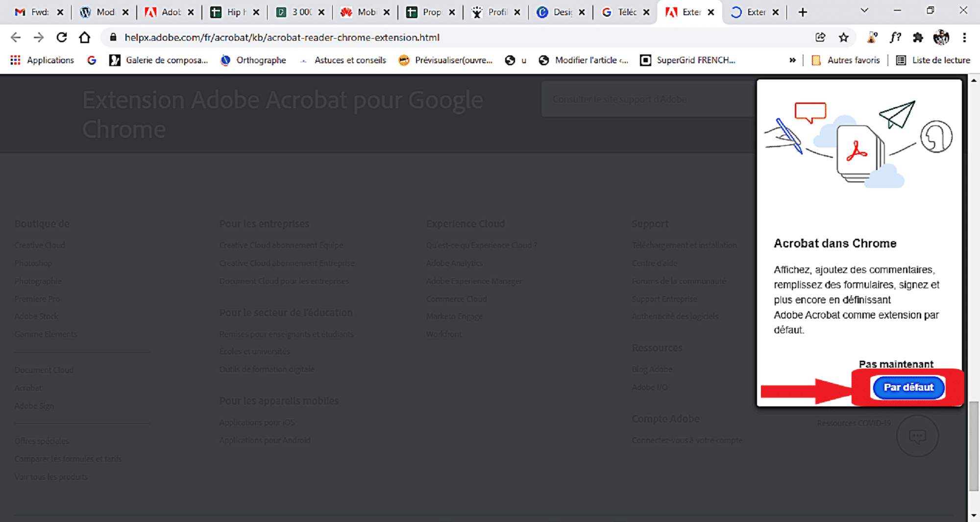Open the Adobe Stock footer link
Screen dimensions: 980x522
click(x=36, y=316)
